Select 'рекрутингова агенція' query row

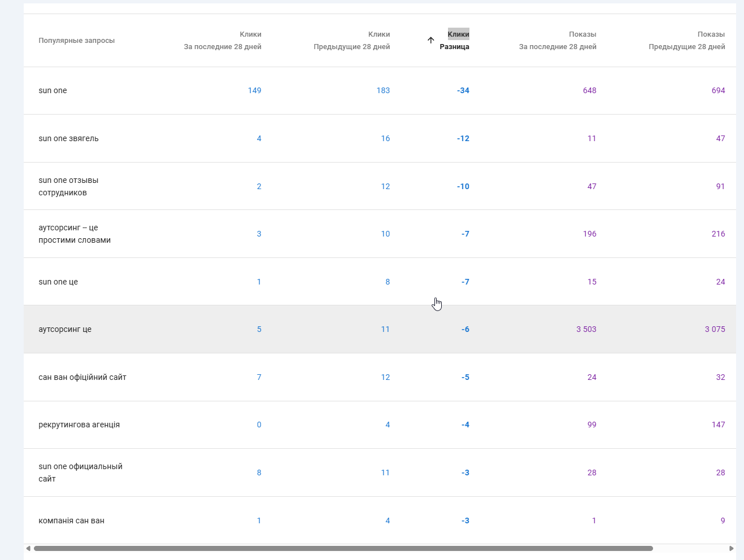click(79, 425)
